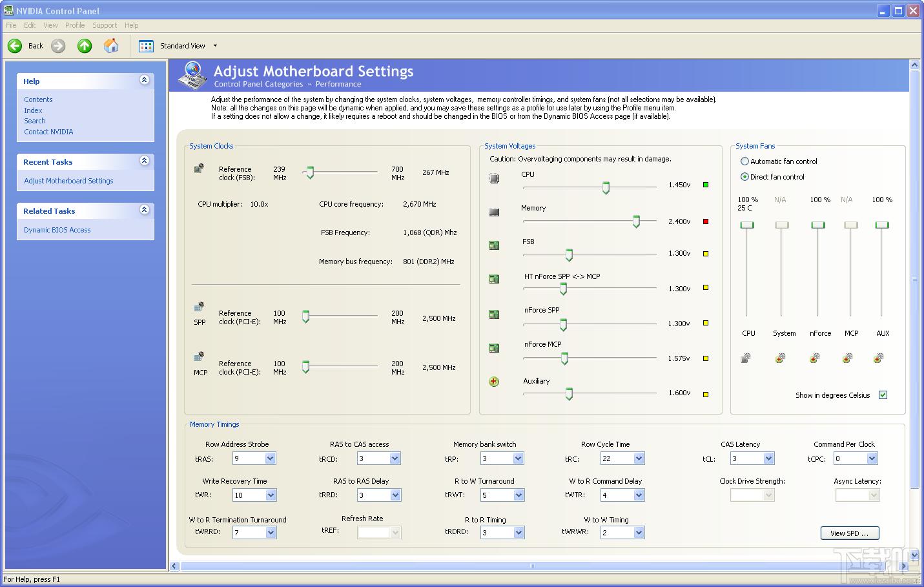
Task: Click the Control Panel Categories breadcrumb
Action: (x=258, y=84)
